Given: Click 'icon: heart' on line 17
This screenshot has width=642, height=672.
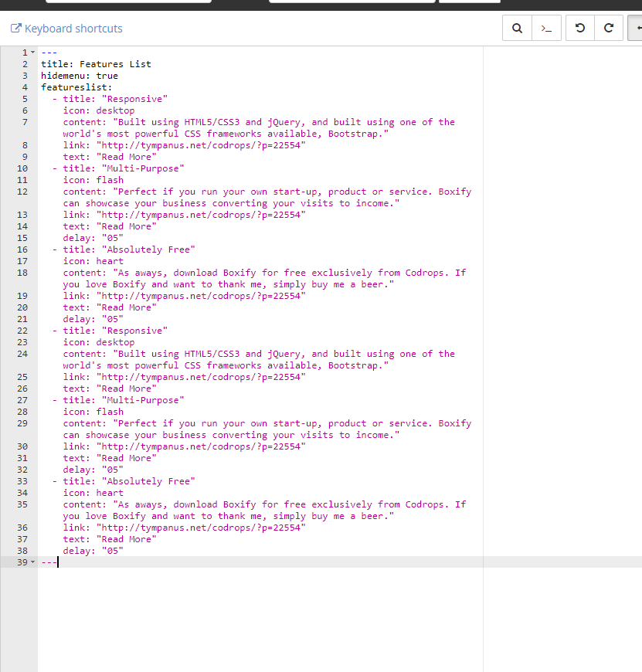Looking at the screenshot, I should coord(93,261).
